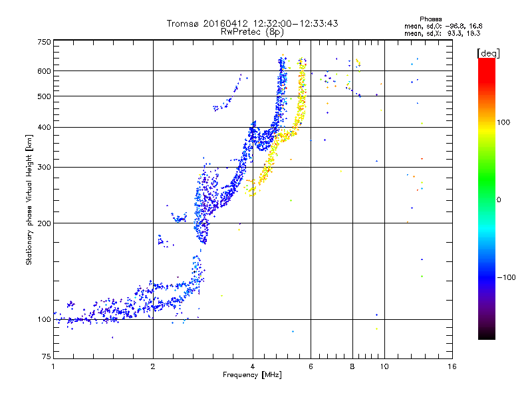Select the 'mean, sd,X: 93.3, 18.3' line
Image resolution: width=532 pixels, height=399 pixels.
[x=442, y=33]
